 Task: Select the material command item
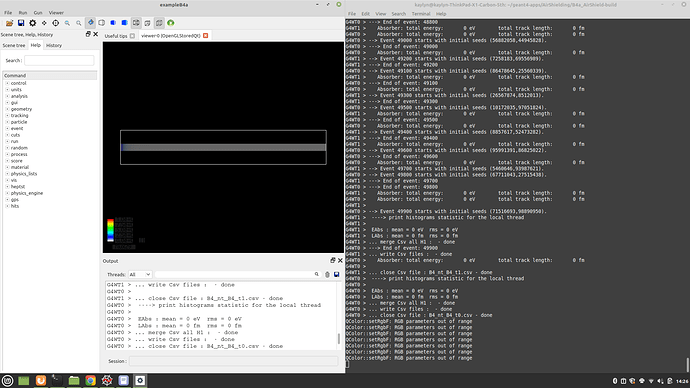[x=20, y=167]
